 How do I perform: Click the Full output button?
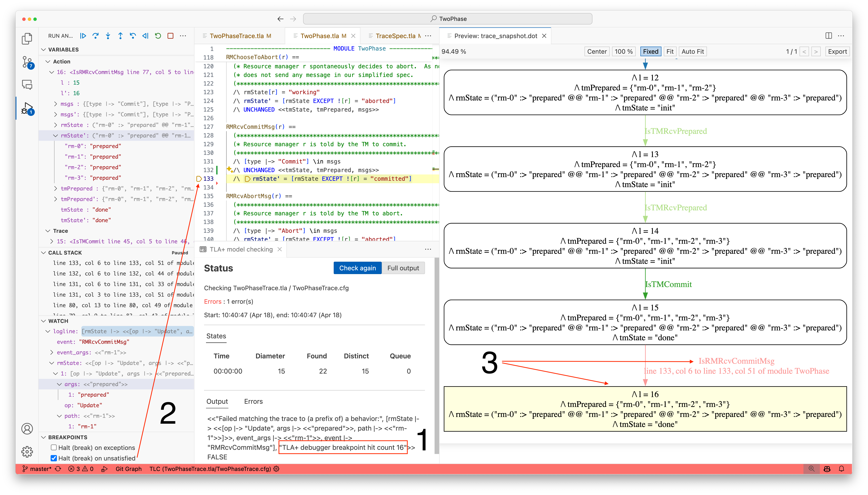point(403,268)
